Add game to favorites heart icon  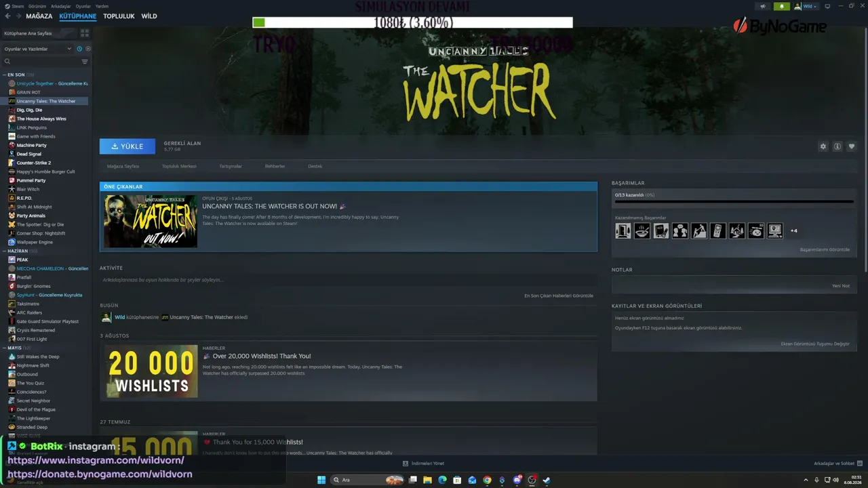852,146
